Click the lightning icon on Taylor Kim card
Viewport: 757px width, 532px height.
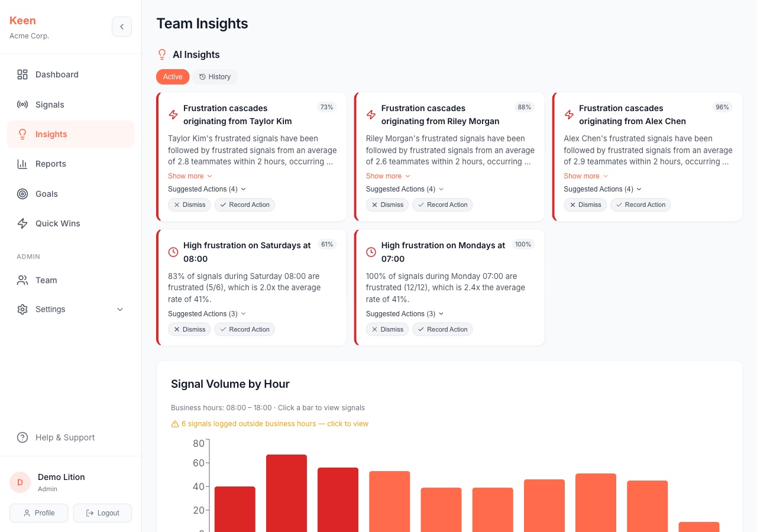(x=173, y=115)
